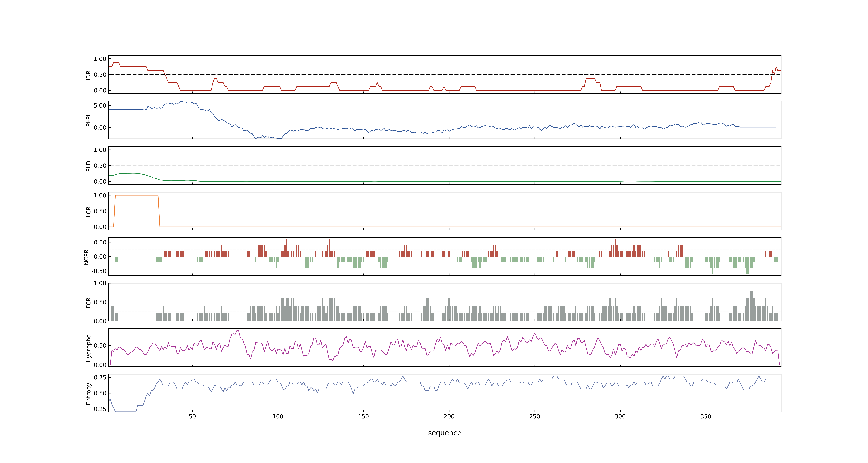Click the 0.00 tick on NCPR axis
The height and width of the screenshot is (463, 868).
pyautogui.click(x=100, y=257)
